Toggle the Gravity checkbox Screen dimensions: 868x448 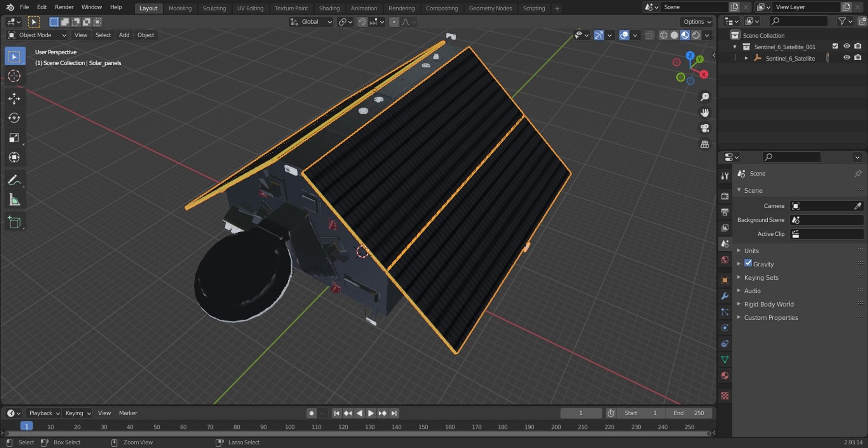[x=748, y=263]
